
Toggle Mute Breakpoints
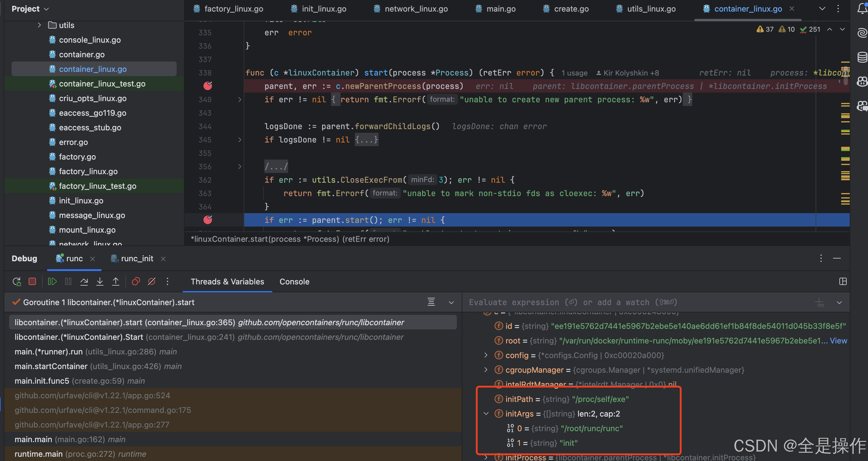(152, 281)
